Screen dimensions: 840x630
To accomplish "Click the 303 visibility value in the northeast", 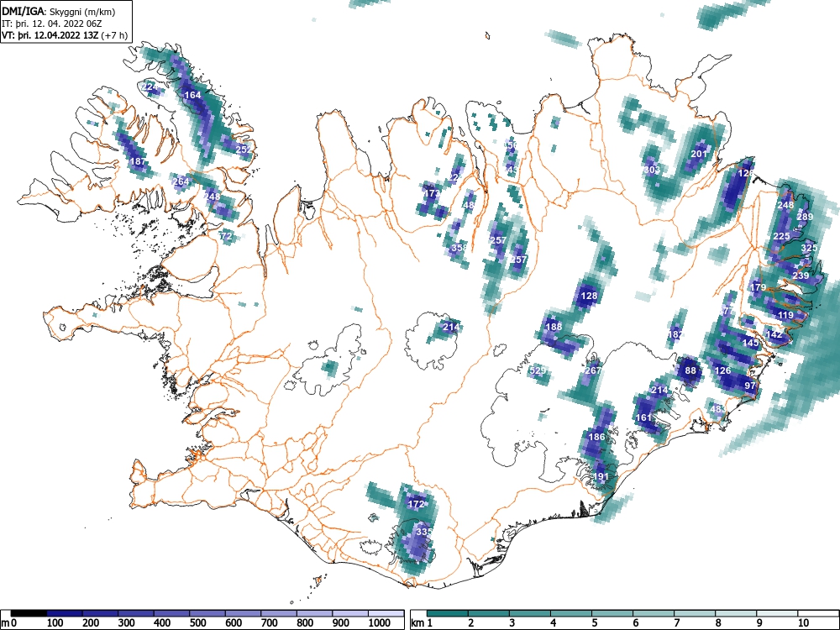I will point(652,170).
